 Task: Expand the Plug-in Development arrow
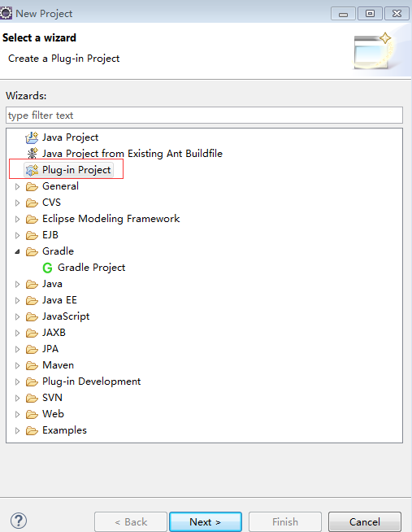click(17, 382)
